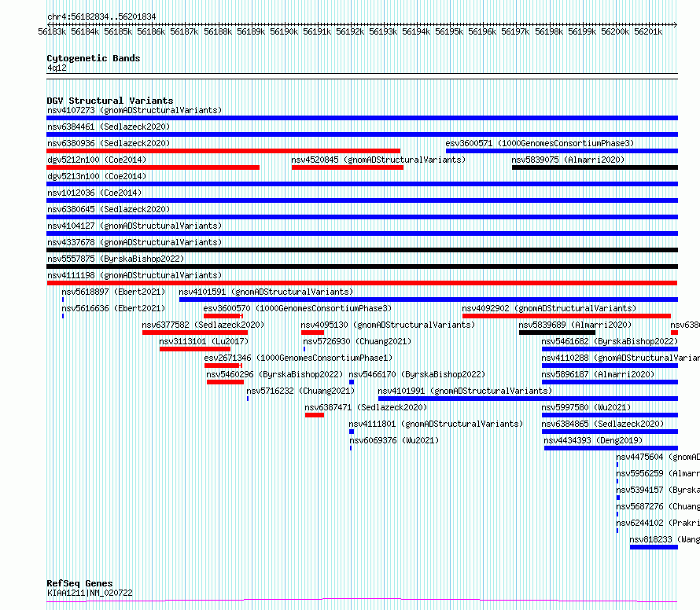Viewport: 700px width, 610px height.
Task: Select the nsv6384461 (Sedlazeck2020) variant label
Action: [109, 127]
